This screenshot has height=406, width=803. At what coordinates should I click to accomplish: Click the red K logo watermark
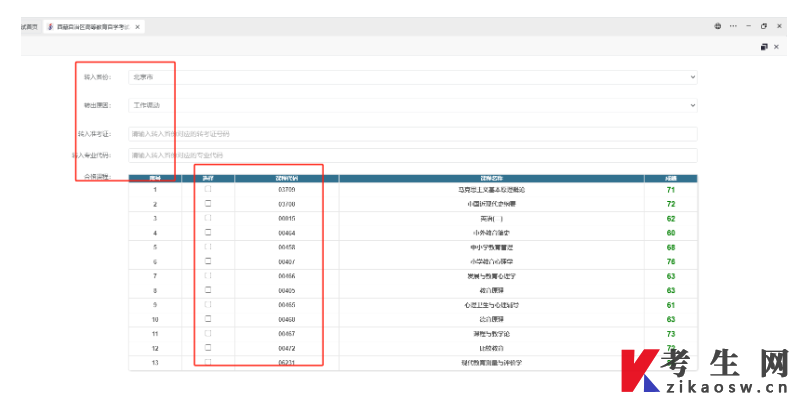coord(639,372)
